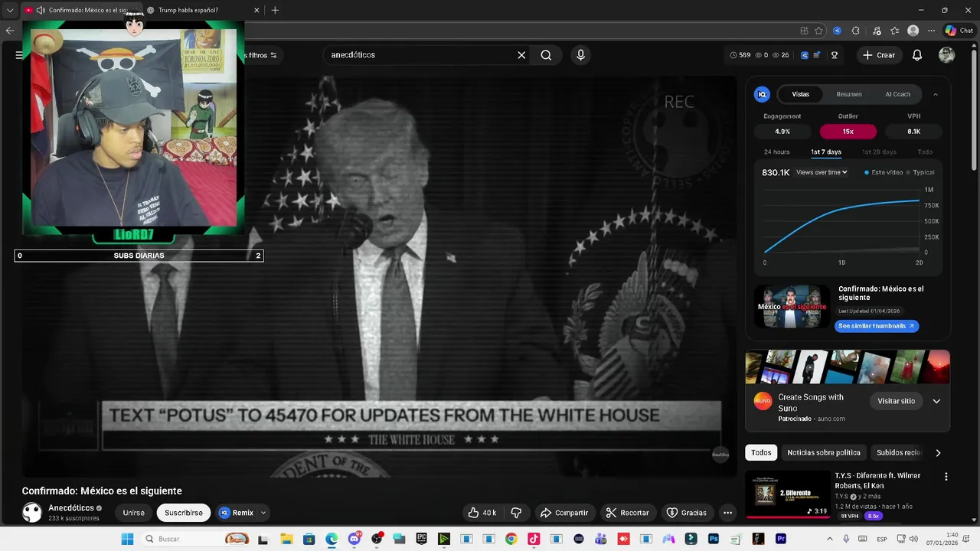Like the video with thumbs up
The width and height of the screenshot is (980, 551).
click(x=482, y=513)
